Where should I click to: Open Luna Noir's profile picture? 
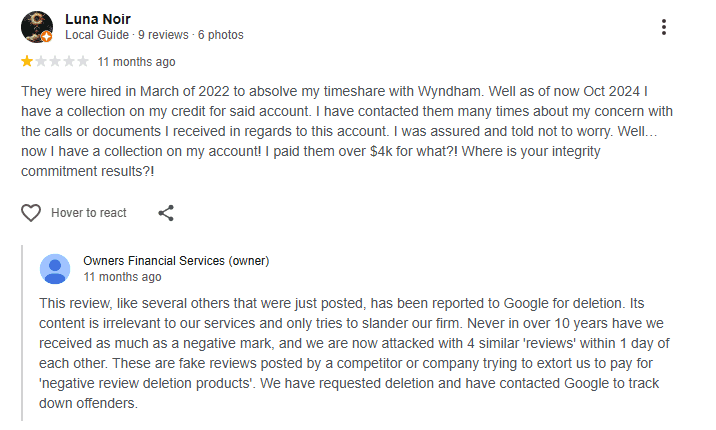coord(36,26)
